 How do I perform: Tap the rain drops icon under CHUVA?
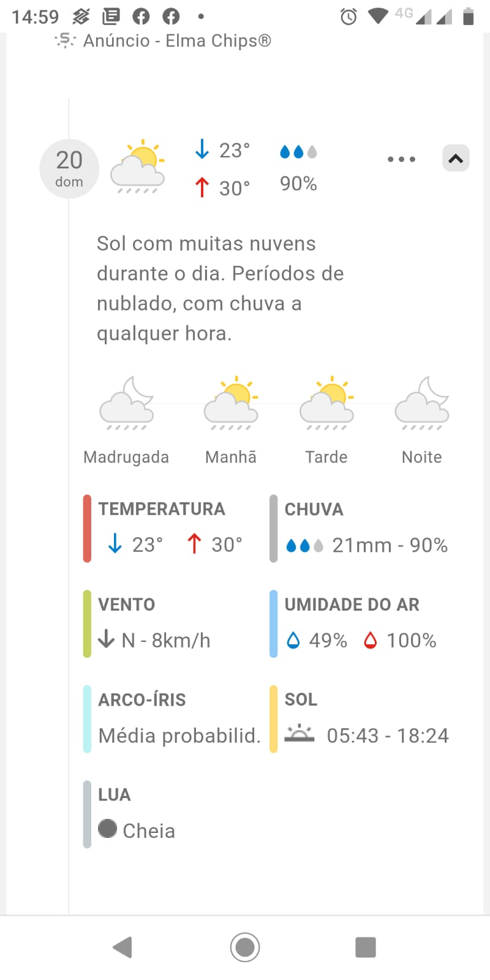[x=304, y=545]
